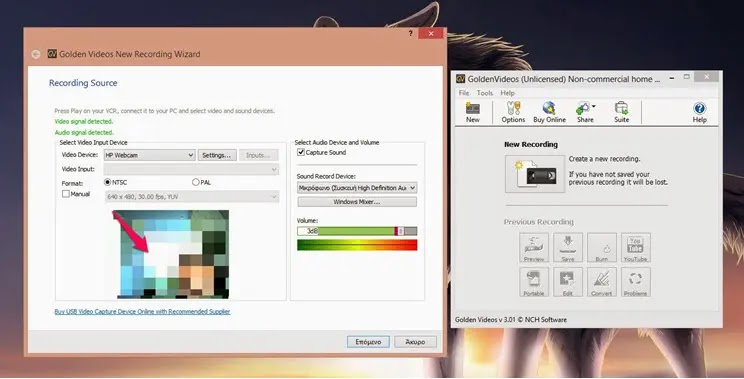Click the Επόμενο (Next) button
Image resolution: width=744 pixels, height=379 pixels.
(x=368, y=342)
